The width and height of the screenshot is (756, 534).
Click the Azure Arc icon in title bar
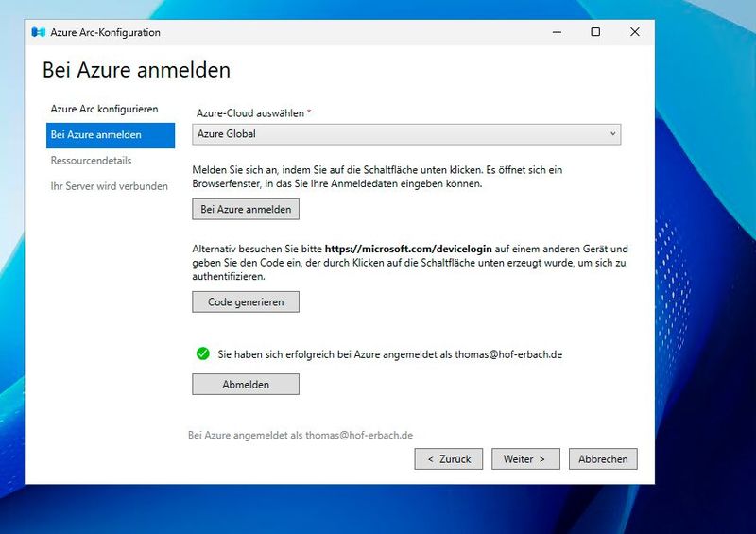pos(38,32)
